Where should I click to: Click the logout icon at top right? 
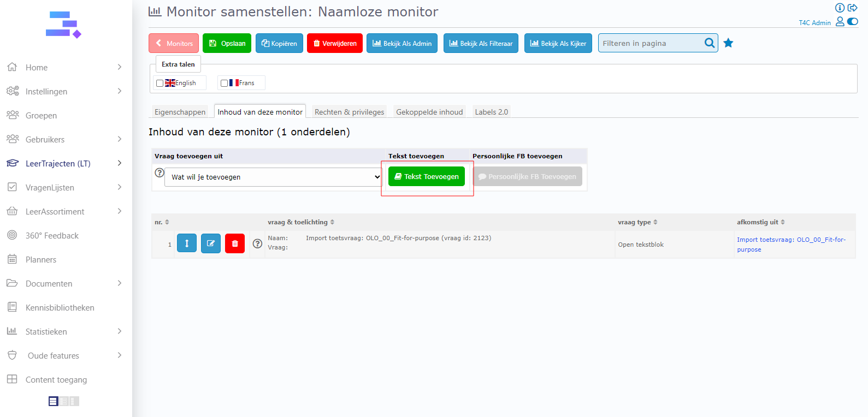pos(852,8)
